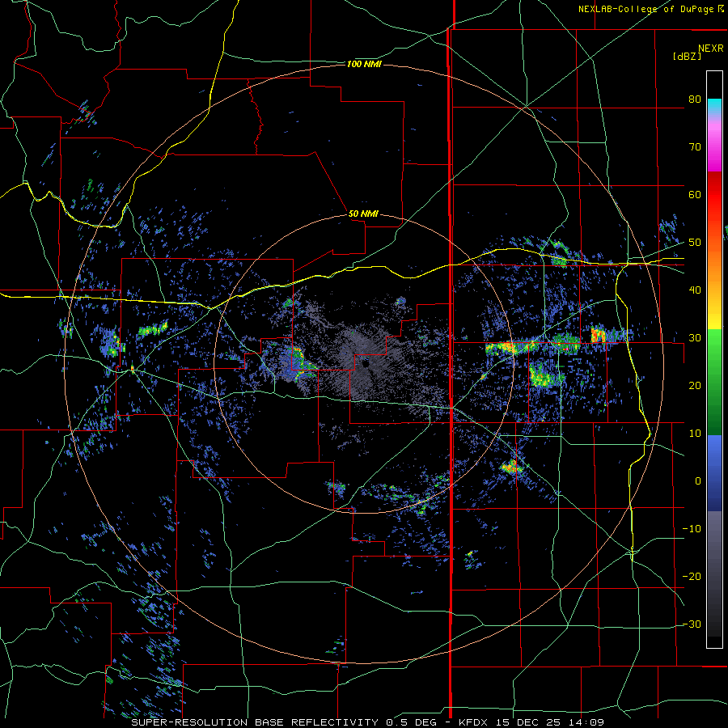Click the 100 NMI range ring label
728x728 pixels.
(364, 64)
